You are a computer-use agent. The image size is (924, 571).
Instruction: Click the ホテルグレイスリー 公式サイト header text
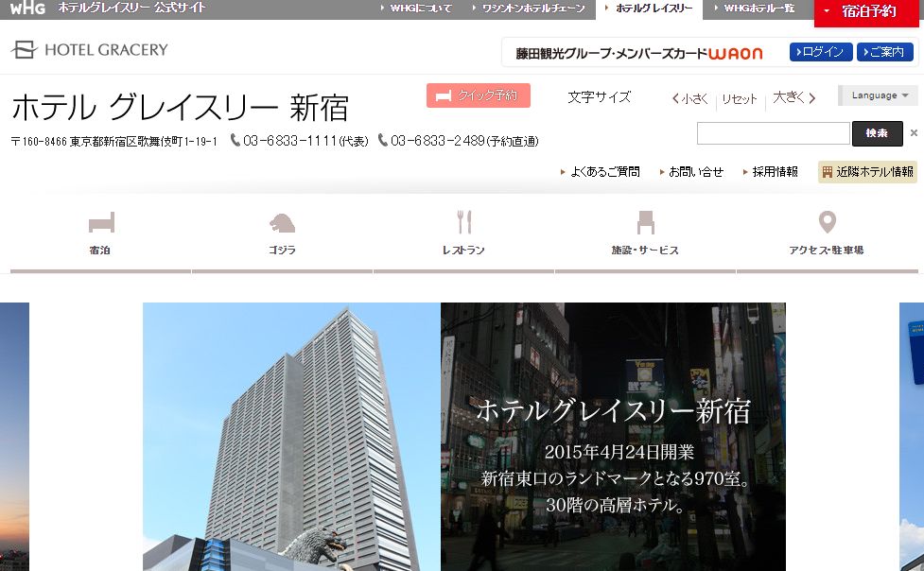[132, 8]
